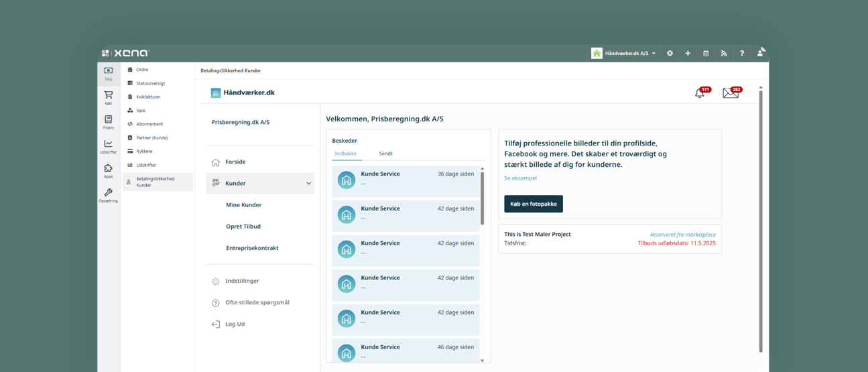Open Statusoversigt in the Salg menu

coord(150,83)
